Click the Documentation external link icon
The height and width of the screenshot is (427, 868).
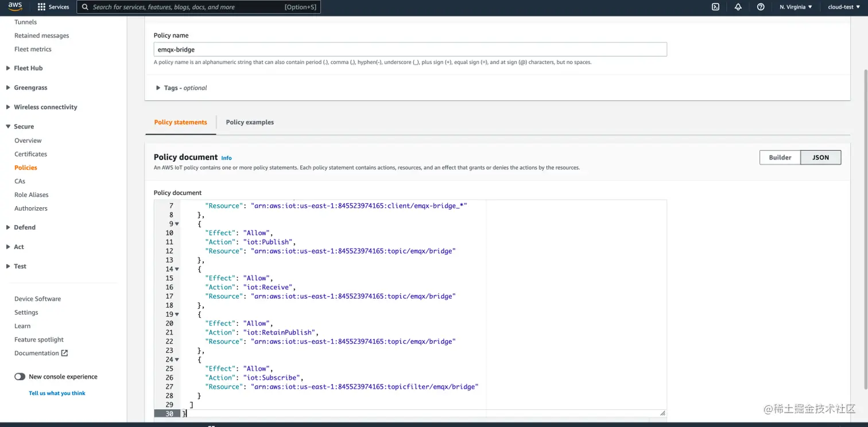pyautogui.click(x=64, y=353)
